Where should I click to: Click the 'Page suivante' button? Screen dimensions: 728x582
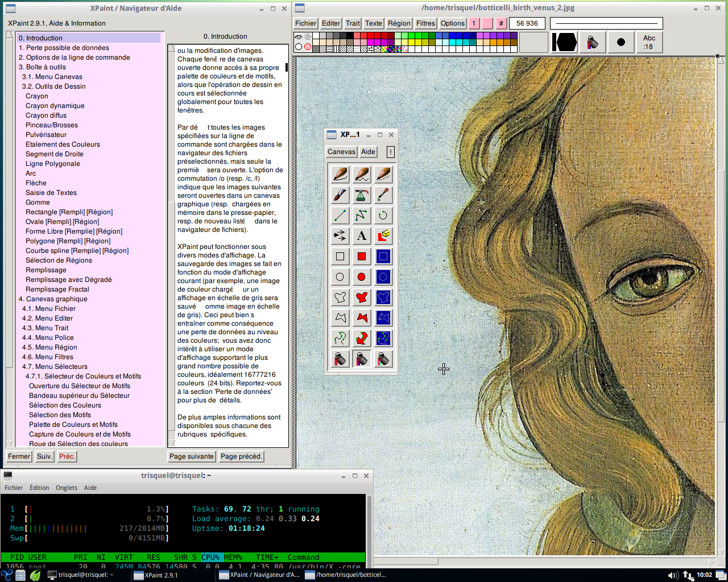192,456
